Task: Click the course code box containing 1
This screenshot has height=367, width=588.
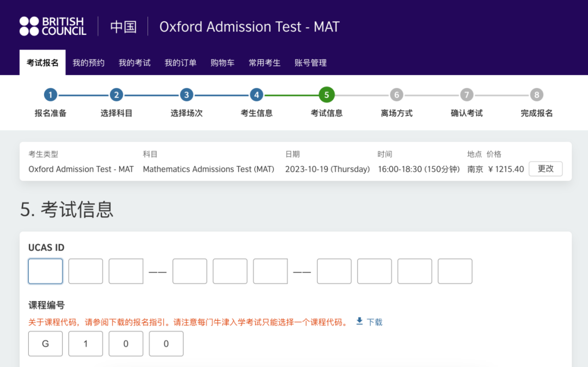Action: tap(85, 344)
